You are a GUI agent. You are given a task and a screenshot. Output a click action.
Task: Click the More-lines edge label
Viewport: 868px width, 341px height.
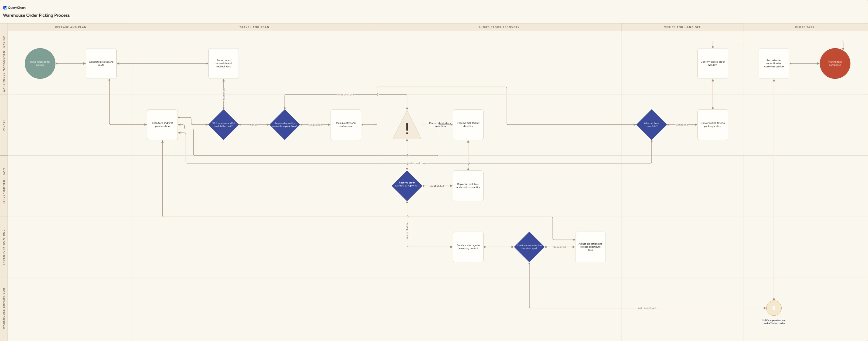(418, 163)
